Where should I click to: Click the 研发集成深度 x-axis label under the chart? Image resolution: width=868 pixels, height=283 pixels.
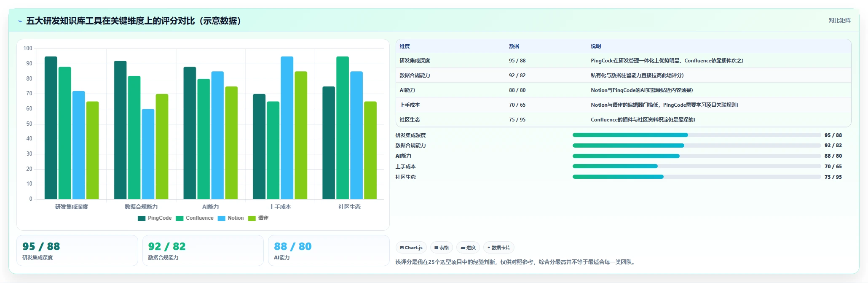72,207
